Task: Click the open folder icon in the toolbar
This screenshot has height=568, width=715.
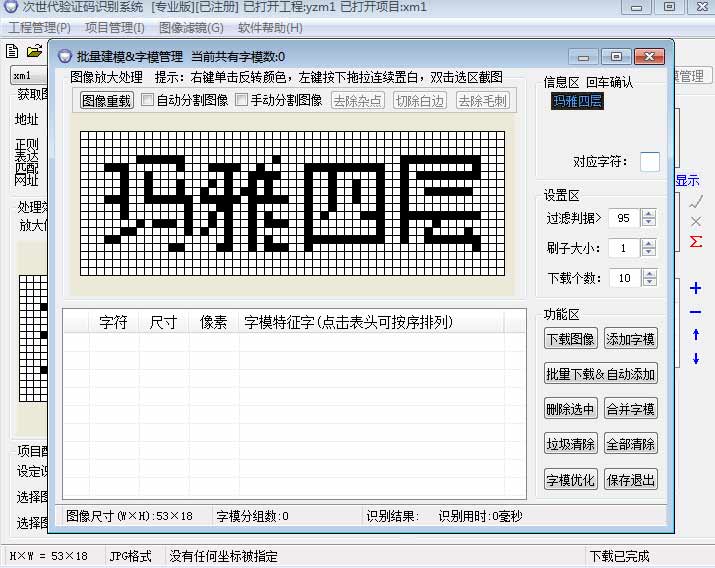Action: coord(34,51)
